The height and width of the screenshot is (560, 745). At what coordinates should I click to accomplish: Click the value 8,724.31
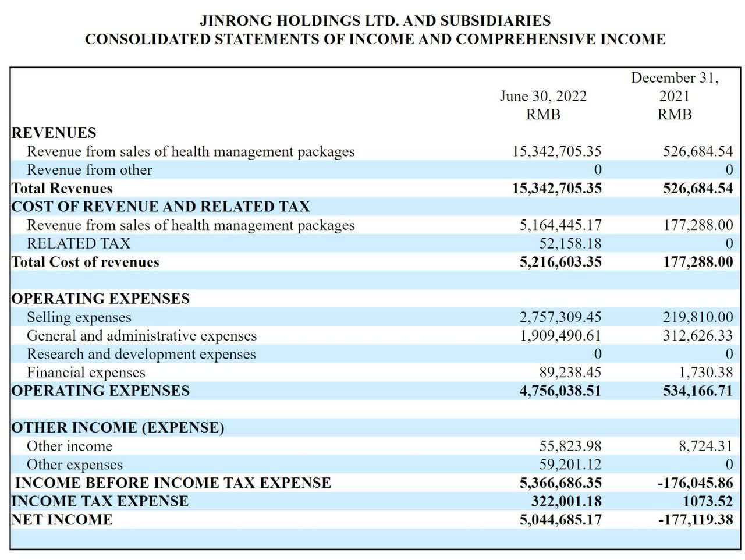click(706, 446)
